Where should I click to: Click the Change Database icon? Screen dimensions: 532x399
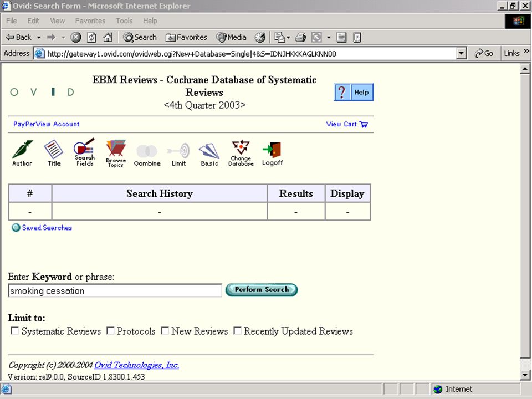241,153
